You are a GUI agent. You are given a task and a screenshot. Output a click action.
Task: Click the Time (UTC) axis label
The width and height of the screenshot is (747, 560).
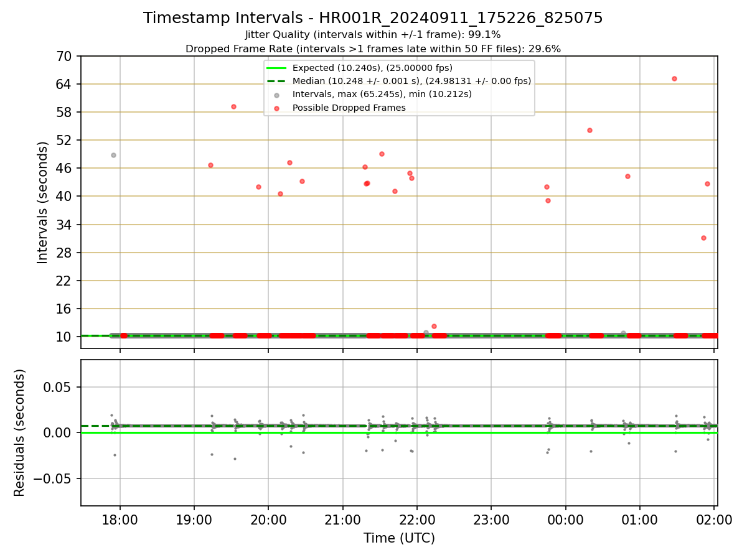(x=399, y=538)
